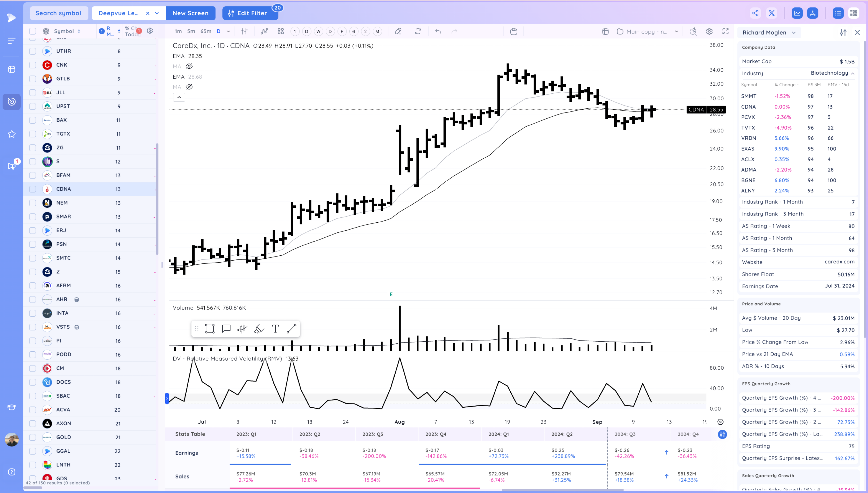Viewport: 868px width, 493px height.
Task: Click the Search symbol field
Action: (59, 13)
